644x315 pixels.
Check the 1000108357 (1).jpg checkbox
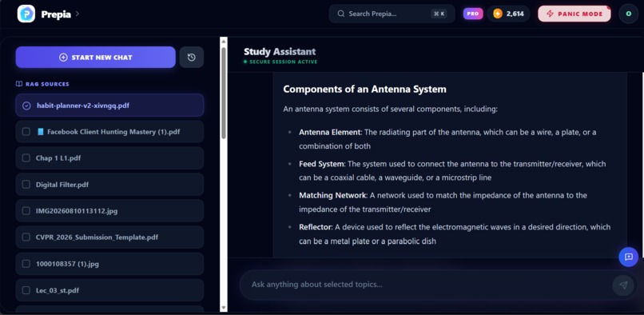(x=26, y=264)
